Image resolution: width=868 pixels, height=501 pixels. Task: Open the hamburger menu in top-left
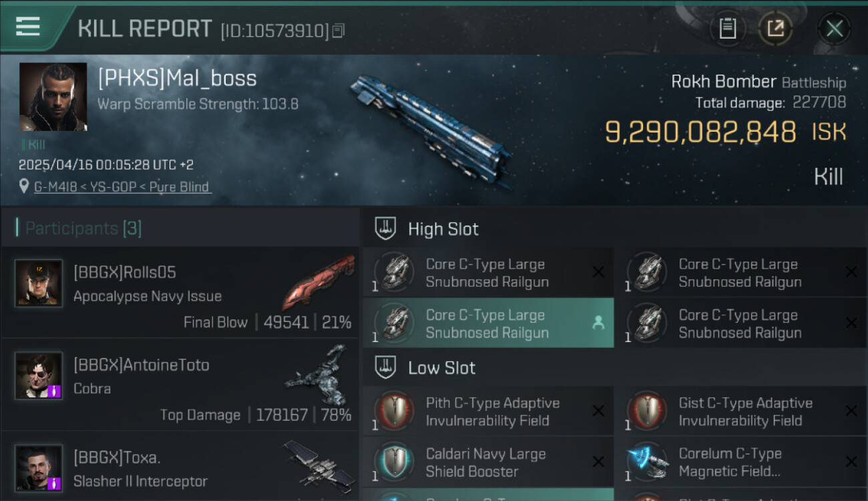click(x=27, y=27)
